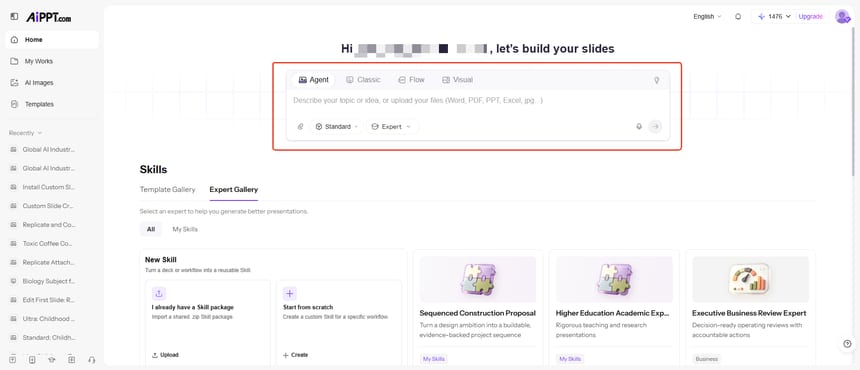
Task: Click the download icon in sidebar footer
Action: point(32,360)
